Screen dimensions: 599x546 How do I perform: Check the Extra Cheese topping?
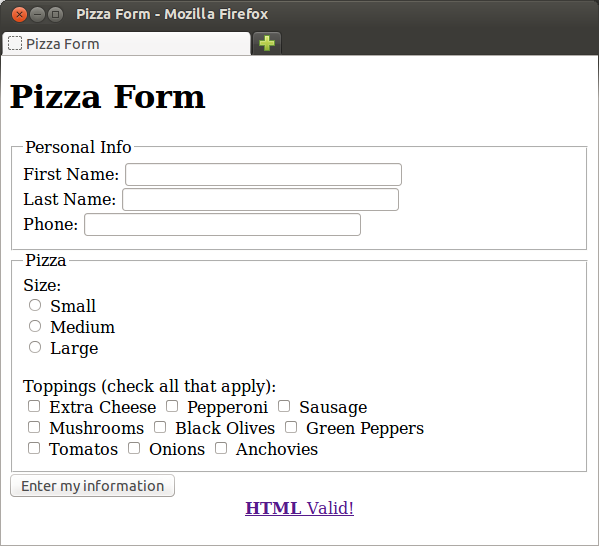point(34,406)
